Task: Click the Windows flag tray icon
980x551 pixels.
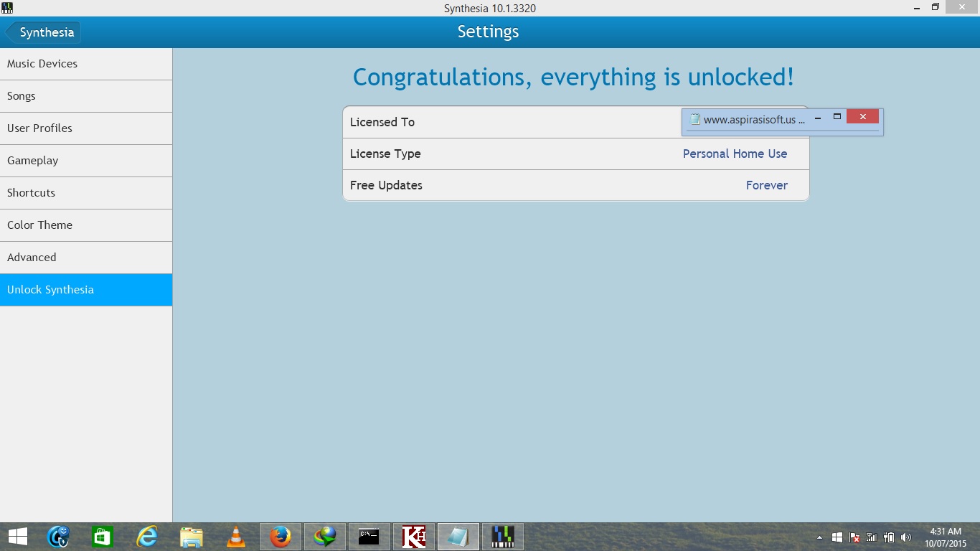Action: [x=837, y=537]
